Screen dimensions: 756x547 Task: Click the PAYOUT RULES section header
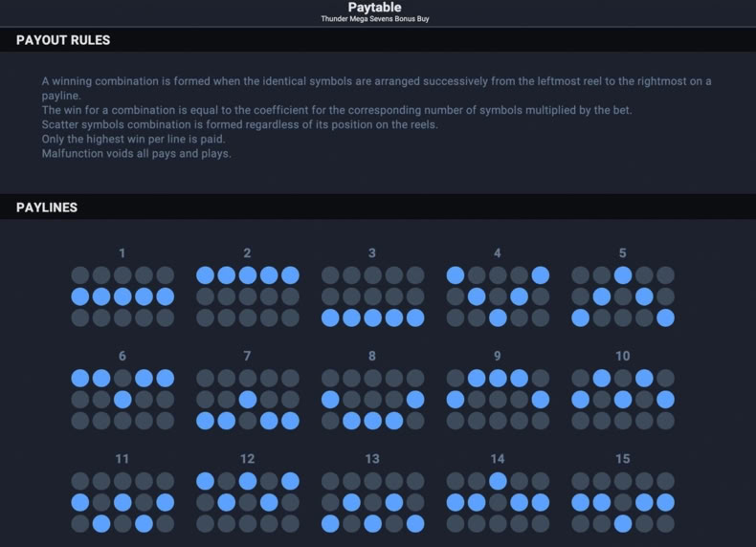63,40
